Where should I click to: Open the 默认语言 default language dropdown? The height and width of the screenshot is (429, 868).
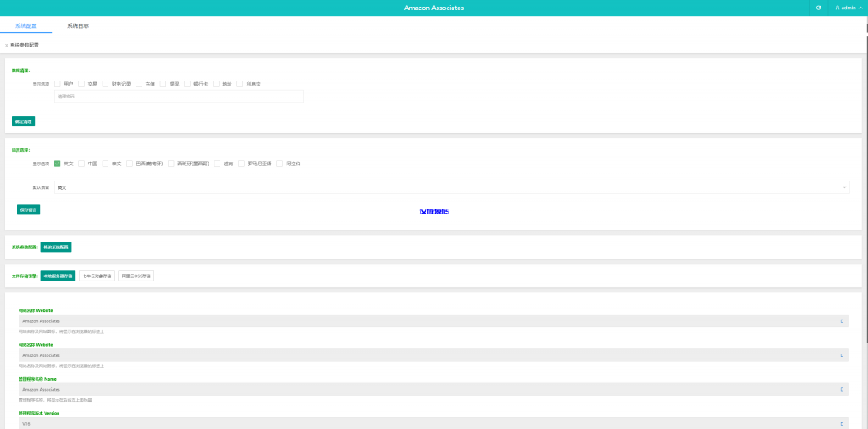click(451, 187)
